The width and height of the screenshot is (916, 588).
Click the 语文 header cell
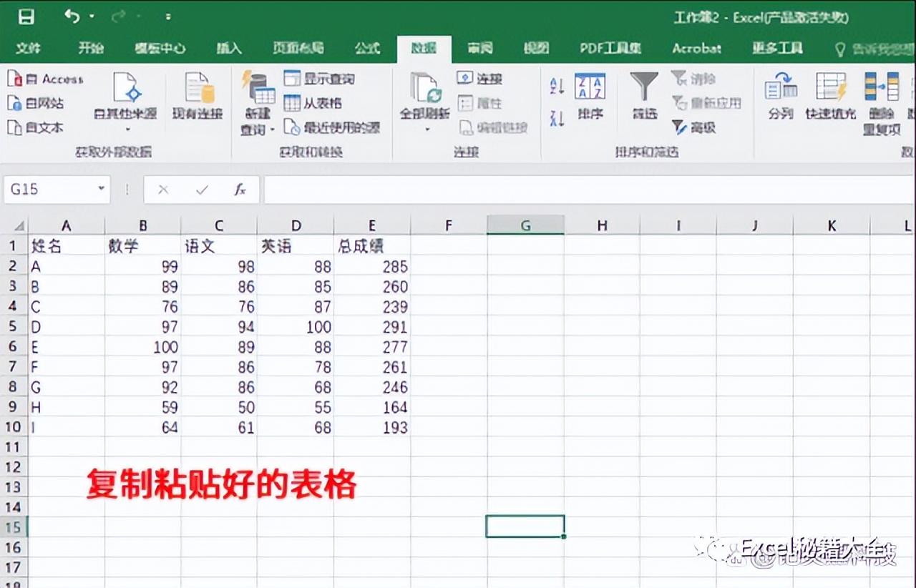tap(219, 246)
